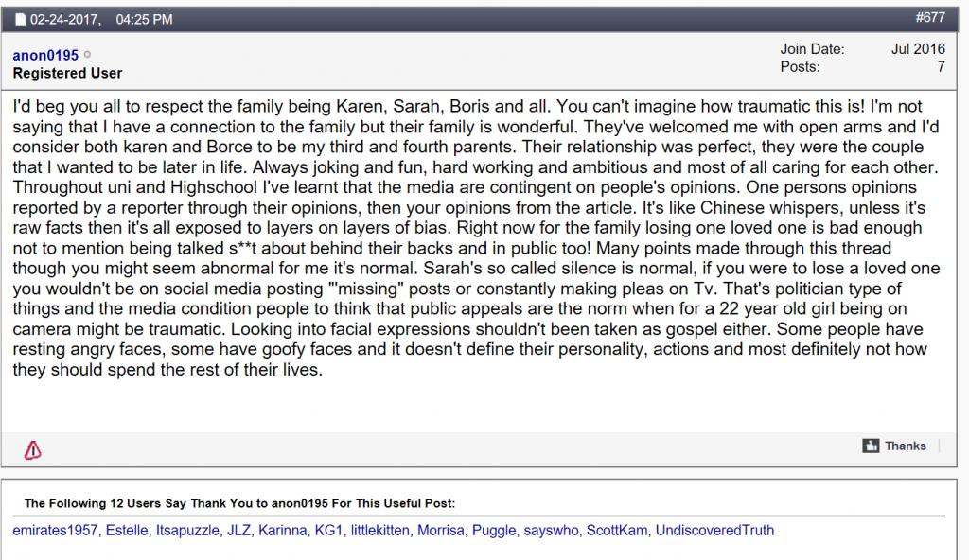Click the ScottKam username link
This screenshot has height=560, width=969.
pyautogui.click(x=617, y=530)
